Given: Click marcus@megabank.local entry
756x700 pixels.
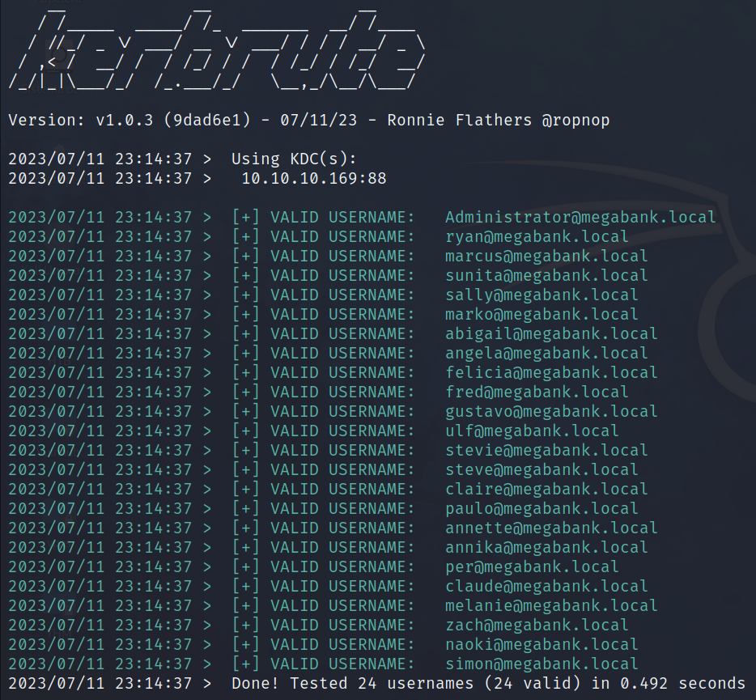Looking at the screenshot, I should pyautogui.click(x=546, y=256).
